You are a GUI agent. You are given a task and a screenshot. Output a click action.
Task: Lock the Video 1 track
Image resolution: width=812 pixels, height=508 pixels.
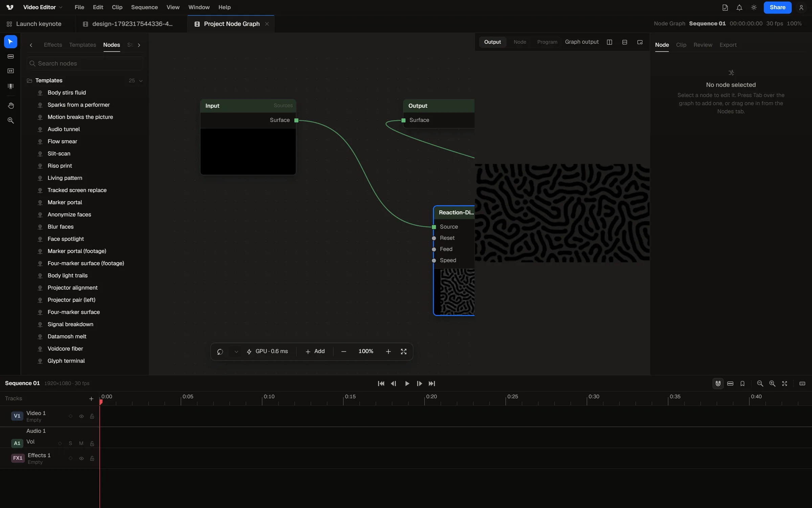coord(92,416)
